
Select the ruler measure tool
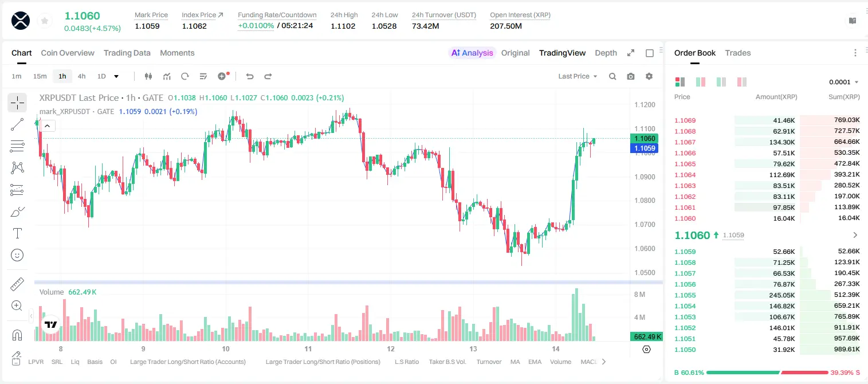pyautogui.click(x=17, y=284)
